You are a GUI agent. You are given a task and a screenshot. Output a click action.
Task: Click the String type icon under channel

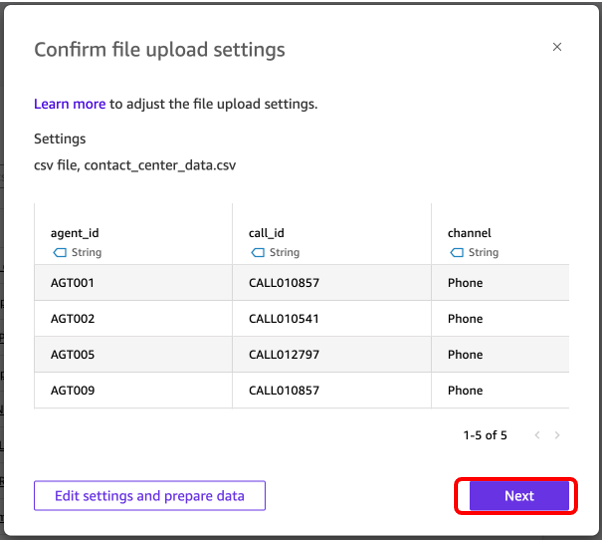pos(457,253)
